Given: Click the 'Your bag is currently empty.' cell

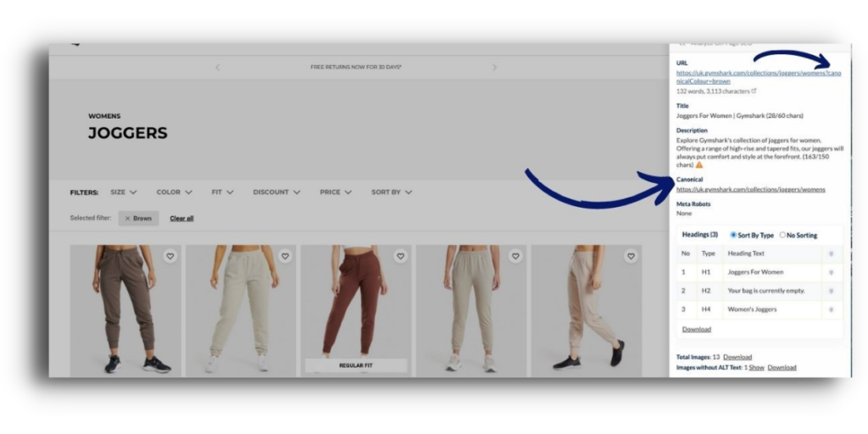Looking at the screenshot, I should [x=766, y=292].
